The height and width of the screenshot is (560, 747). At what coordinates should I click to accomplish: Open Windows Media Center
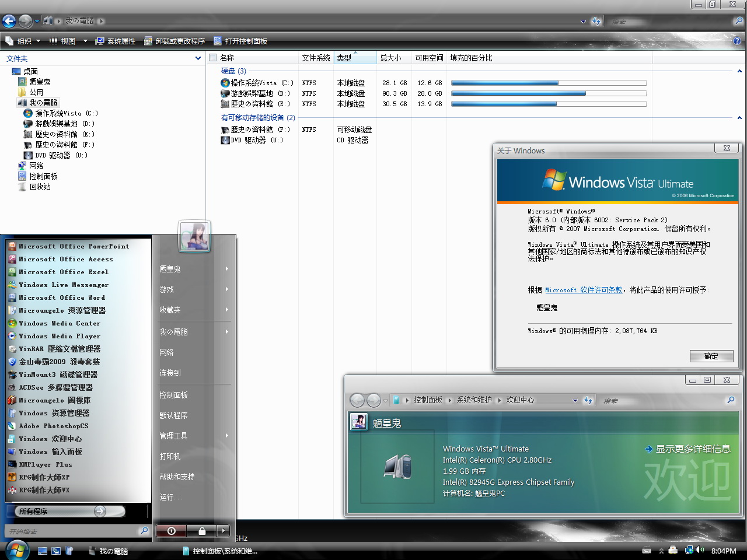click(54, 323)
